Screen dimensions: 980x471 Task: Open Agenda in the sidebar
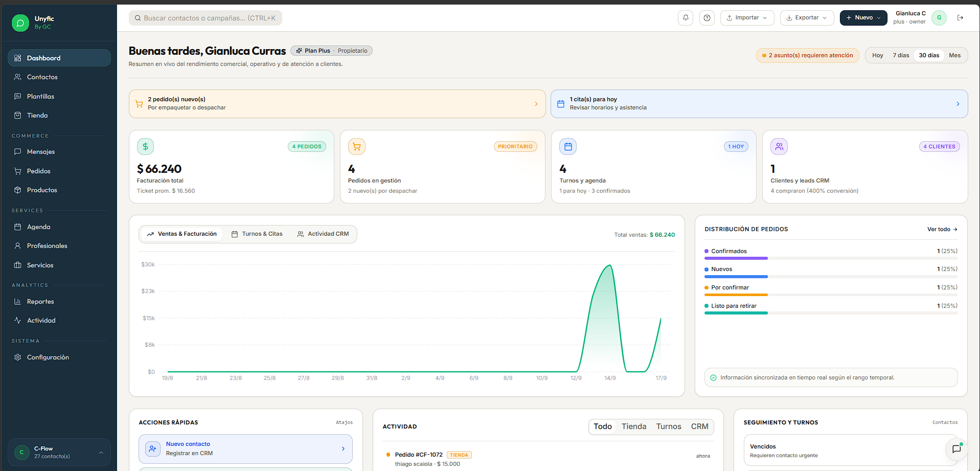59,227
